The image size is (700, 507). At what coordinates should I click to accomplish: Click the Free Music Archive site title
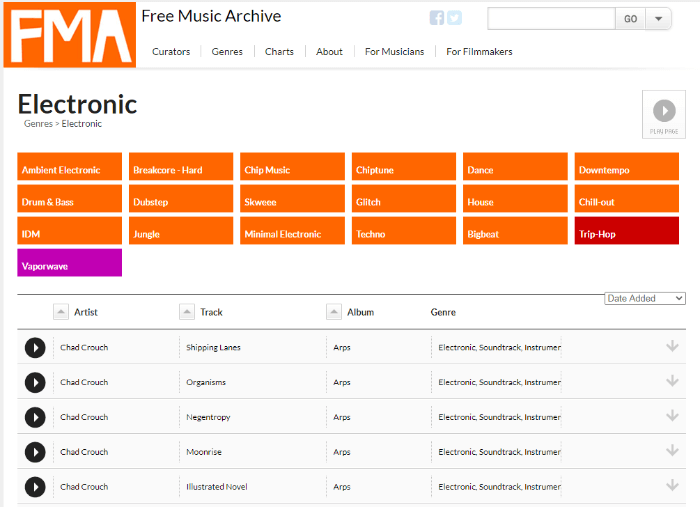click(x=211, y=16)
